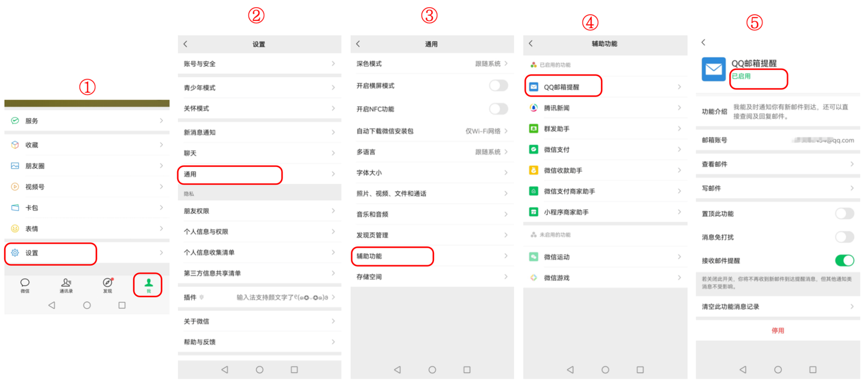
Task: Open 关怀模式 entry
Action: (259, 109)
